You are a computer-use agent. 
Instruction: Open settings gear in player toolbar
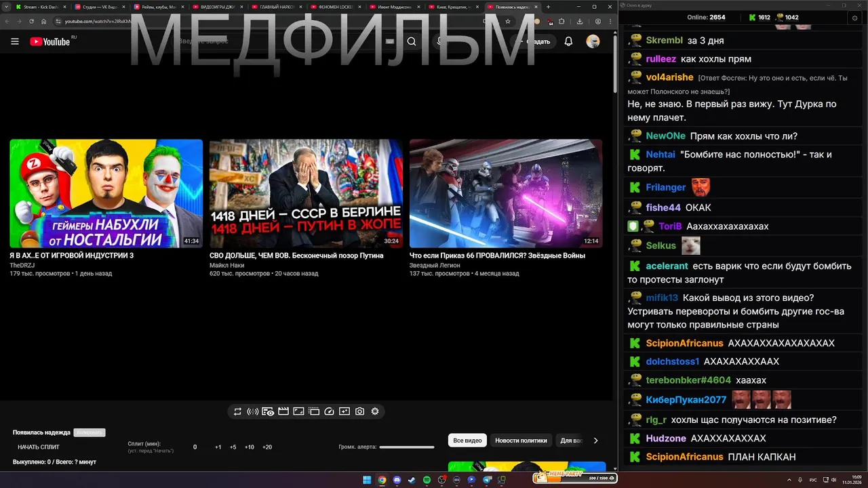click(375, 411)
